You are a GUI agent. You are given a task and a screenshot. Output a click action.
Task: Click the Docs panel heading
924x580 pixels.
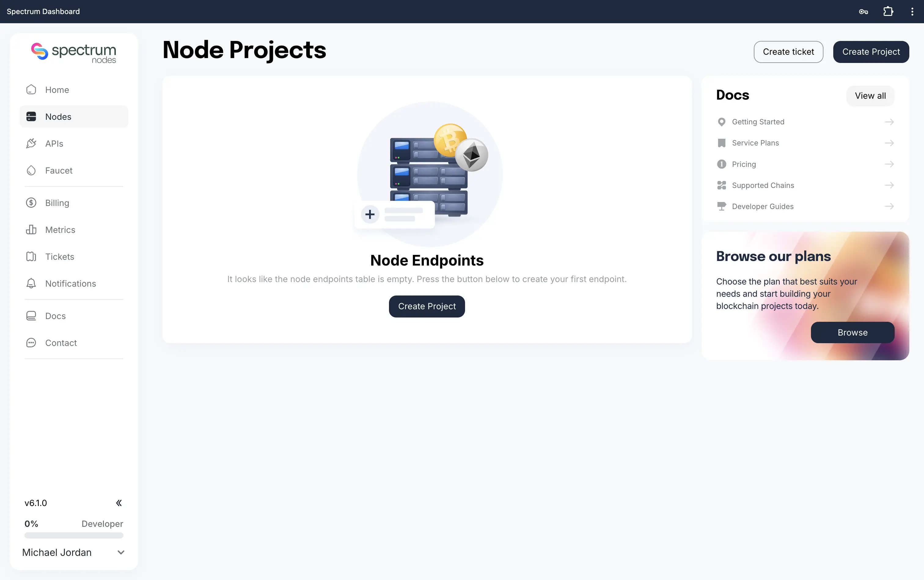click(732, 95)
